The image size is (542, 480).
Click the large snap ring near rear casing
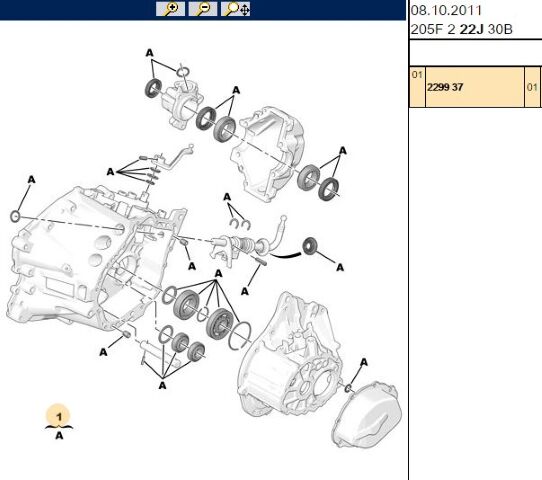[240, 335]
